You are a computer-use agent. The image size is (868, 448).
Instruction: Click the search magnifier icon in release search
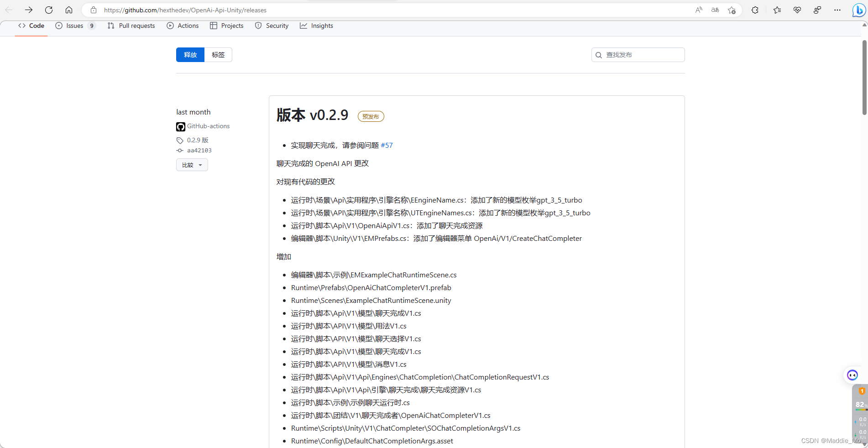coord(599,55)
